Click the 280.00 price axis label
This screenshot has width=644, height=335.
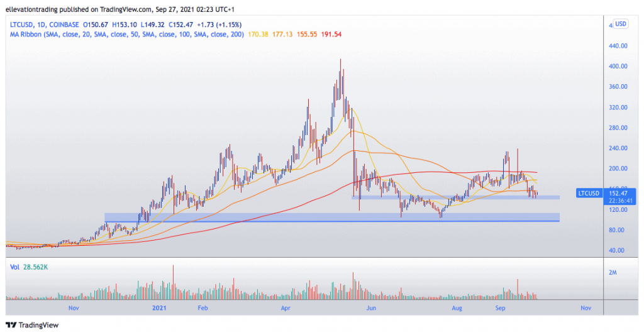(x=618, y=128)
